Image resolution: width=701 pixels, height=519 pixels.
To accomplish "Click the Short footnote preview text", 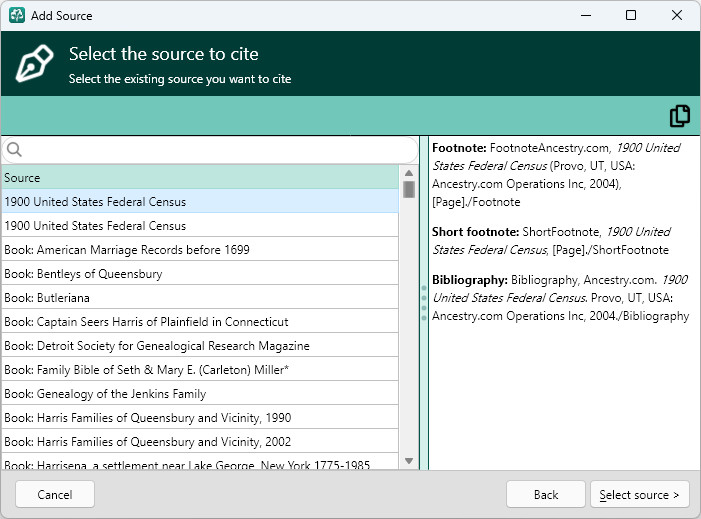I will pyautogui.click(x=551, y=241).
